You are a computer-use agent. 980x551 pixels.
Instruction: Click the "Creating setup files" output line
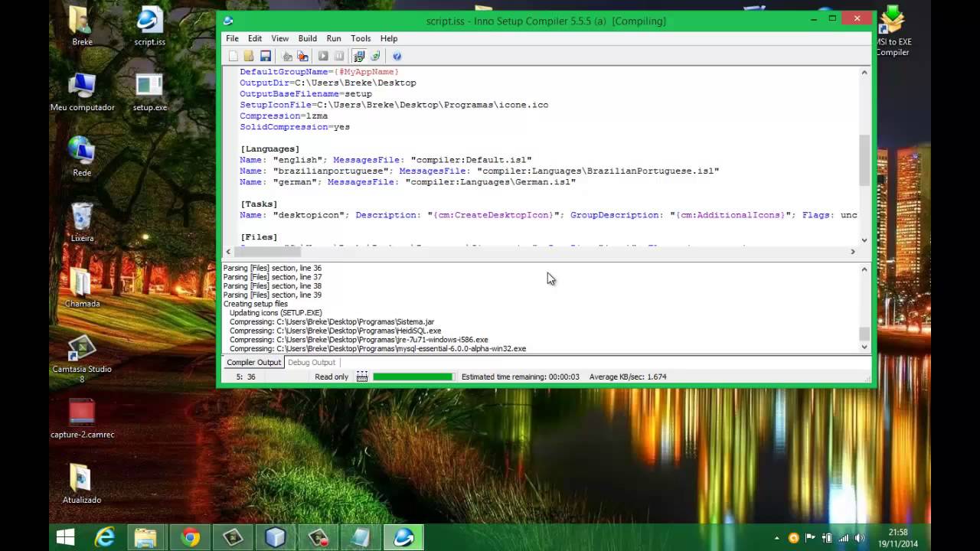pyautogui.click(x=256, y=304)
